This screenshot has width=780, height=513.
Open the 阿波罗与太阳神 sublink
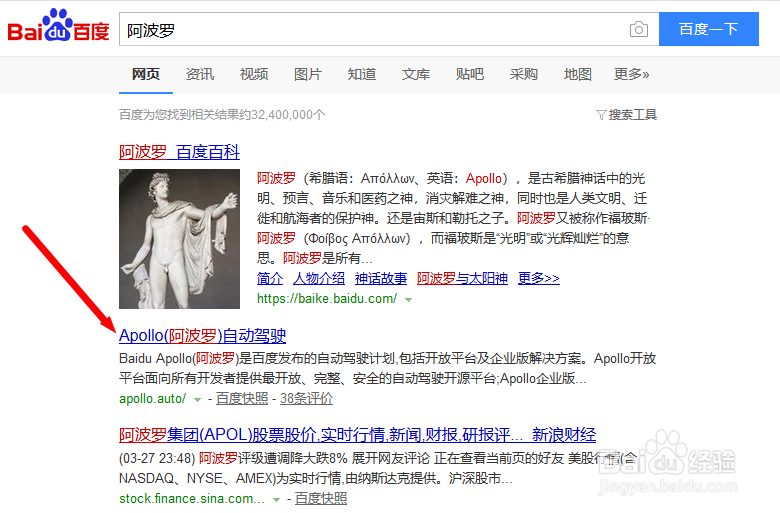tap(462, 278)
